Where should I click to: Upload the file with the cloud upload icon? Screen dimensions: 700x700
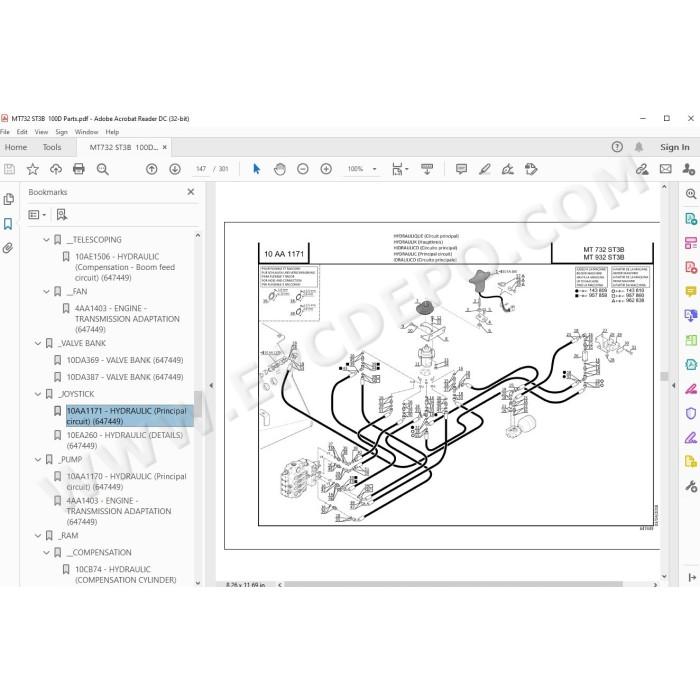tap(56, 169)
